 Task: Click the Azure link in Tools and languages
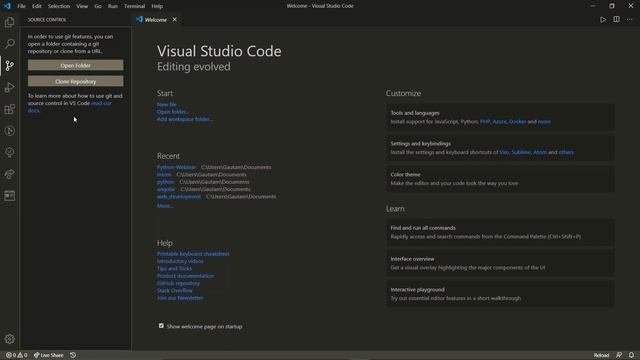(499, 122)
